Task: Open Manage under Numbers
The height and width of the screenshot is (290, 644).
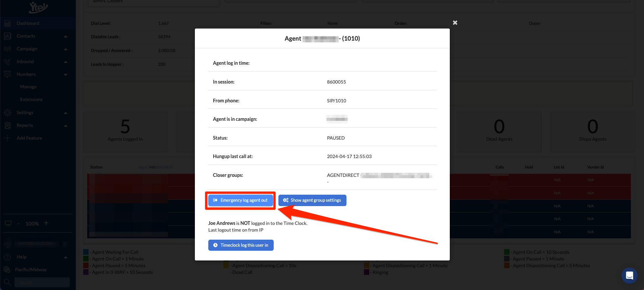Action: [x=28, y=87]
